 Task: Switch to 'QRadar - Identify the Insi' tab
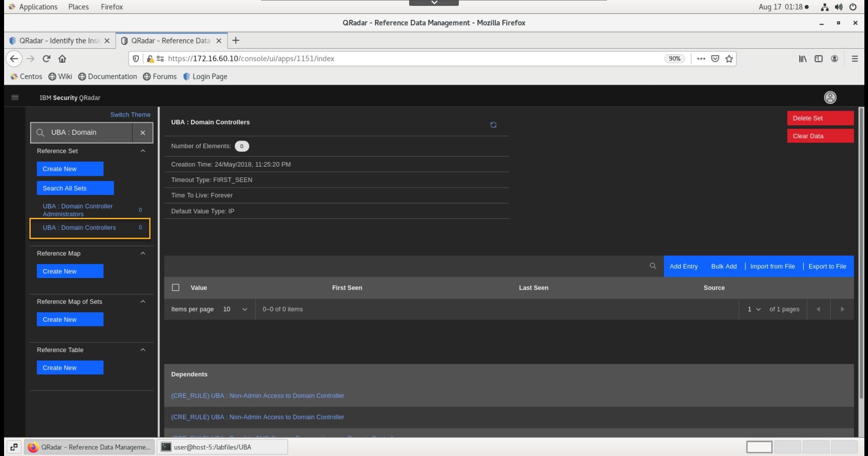(60, 41)
